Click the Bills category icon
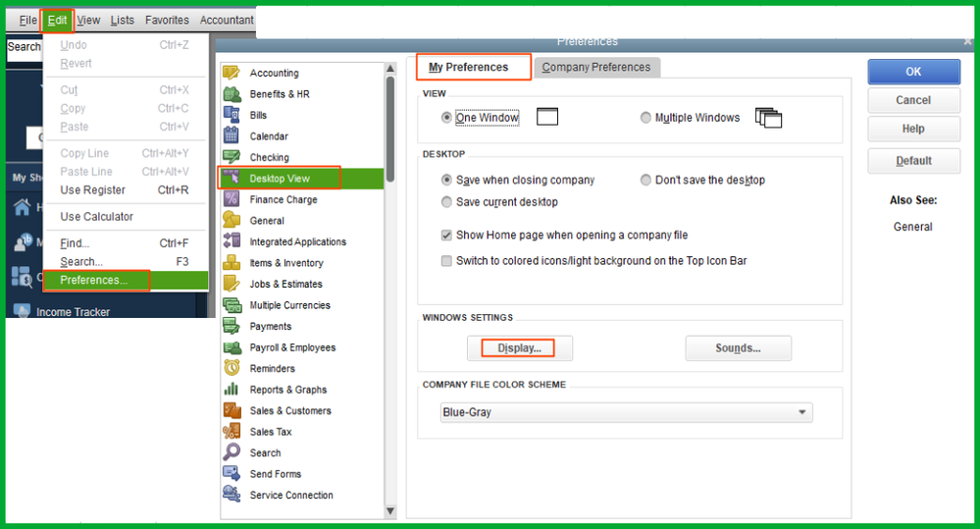980x529 pixels. pyautogui.click(x=232, y=115)
